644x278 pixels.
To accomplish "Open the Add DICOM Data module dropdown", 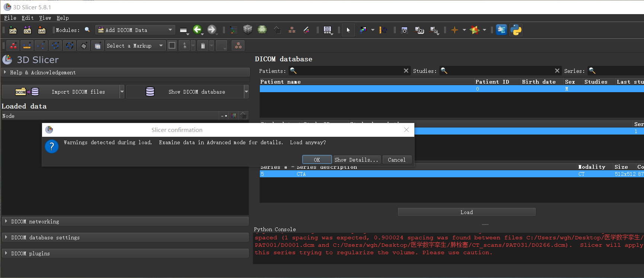I will (136, 30).
